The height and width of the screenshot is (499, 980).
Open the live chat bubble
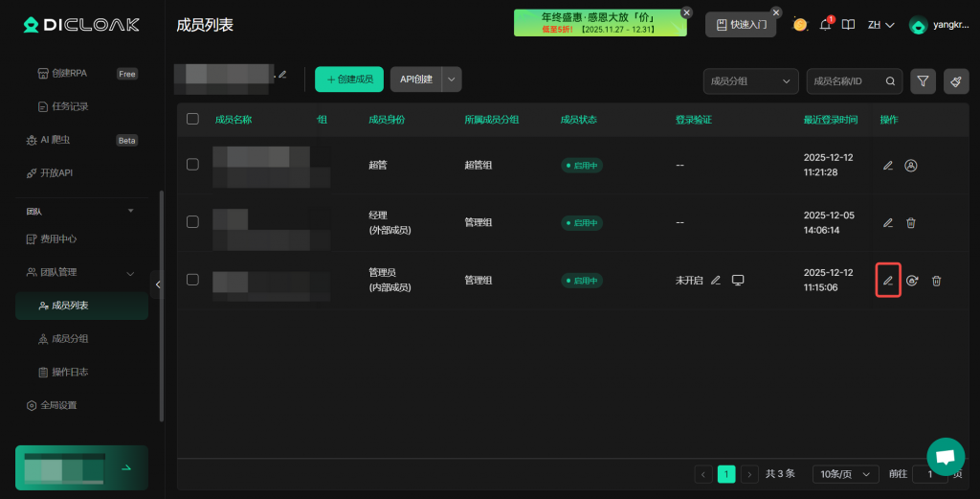pyautogui.click(x=945, y=457)
